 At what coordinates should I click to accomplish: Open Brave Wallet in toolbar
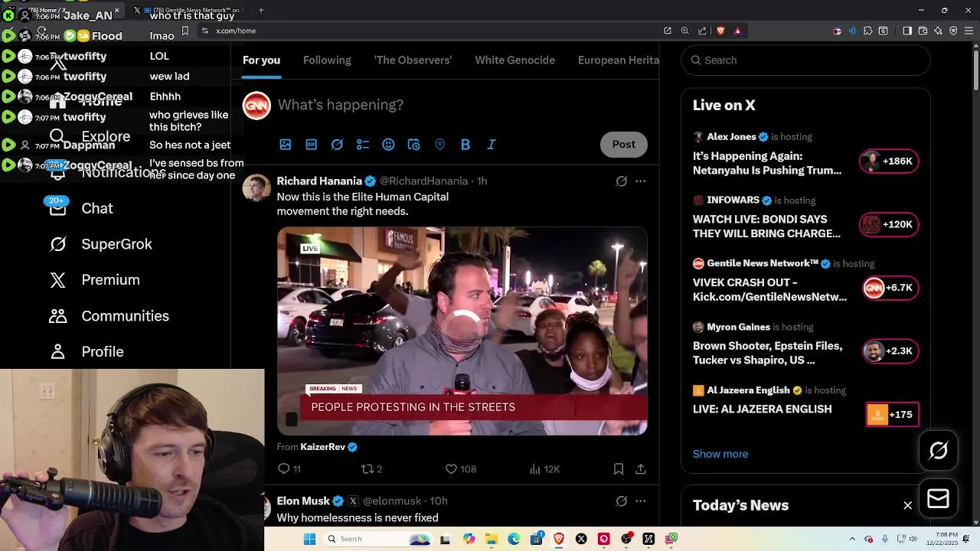click(x=923, y=31)
